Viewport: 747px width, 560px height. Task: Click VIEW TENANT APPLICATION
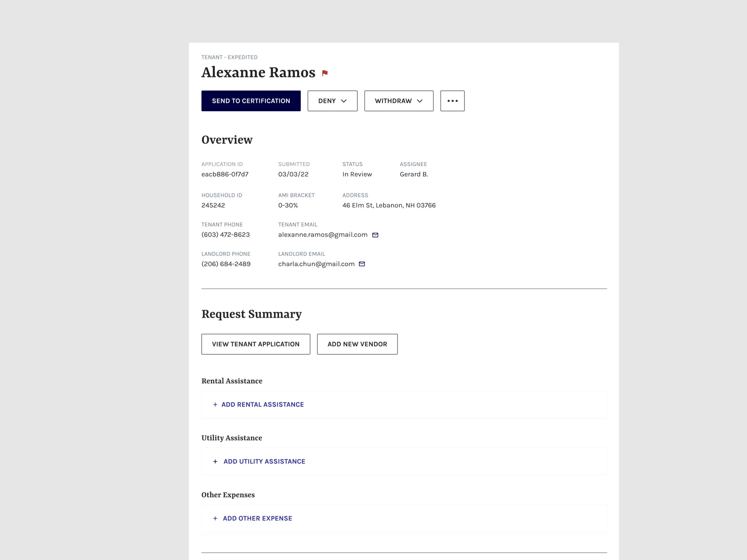(x=256, y=344)
